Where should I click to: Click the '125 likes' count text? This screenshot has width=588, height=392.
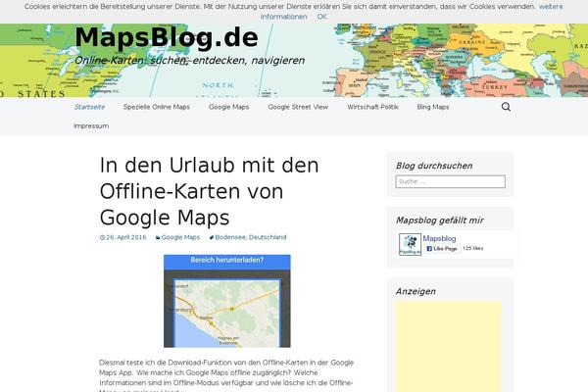tap(473, 248)
